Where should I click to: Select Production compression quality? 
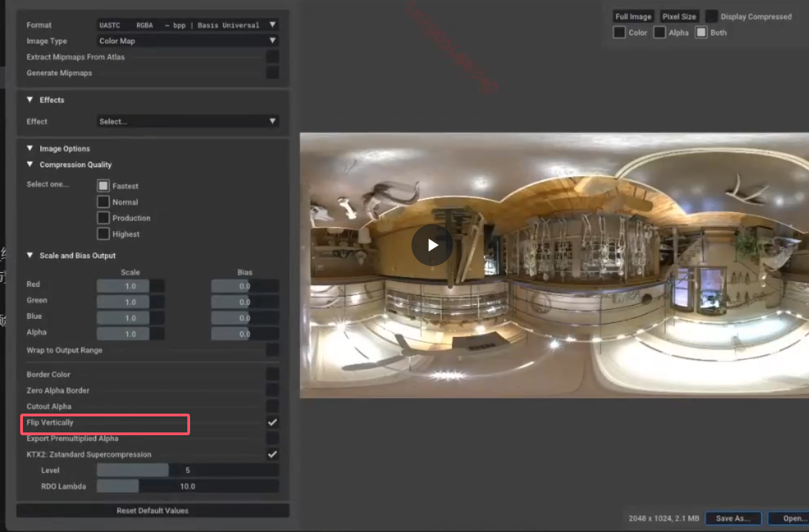(103, 218)
